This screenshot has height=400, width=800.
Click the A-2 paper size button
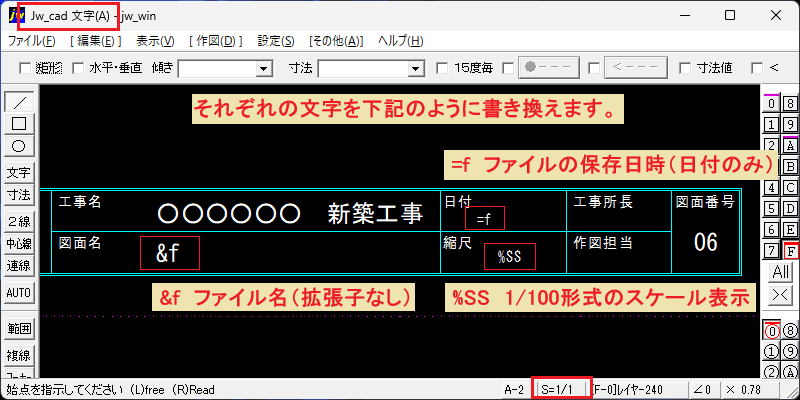click(514, 390)
